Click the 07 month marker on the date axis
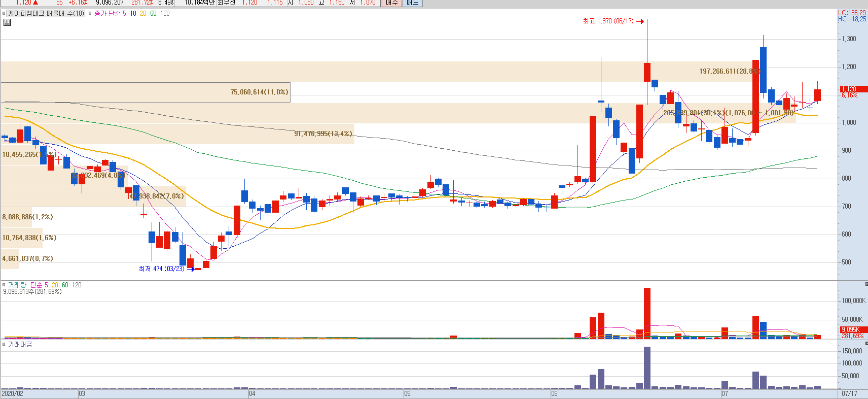The height and width of the screenshot is (399, 868). [x=725, y=393]
